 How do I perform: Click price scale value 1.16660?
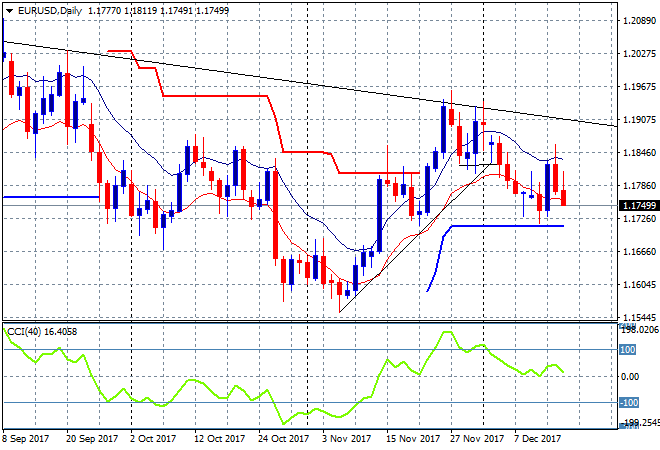pos(639,251)
